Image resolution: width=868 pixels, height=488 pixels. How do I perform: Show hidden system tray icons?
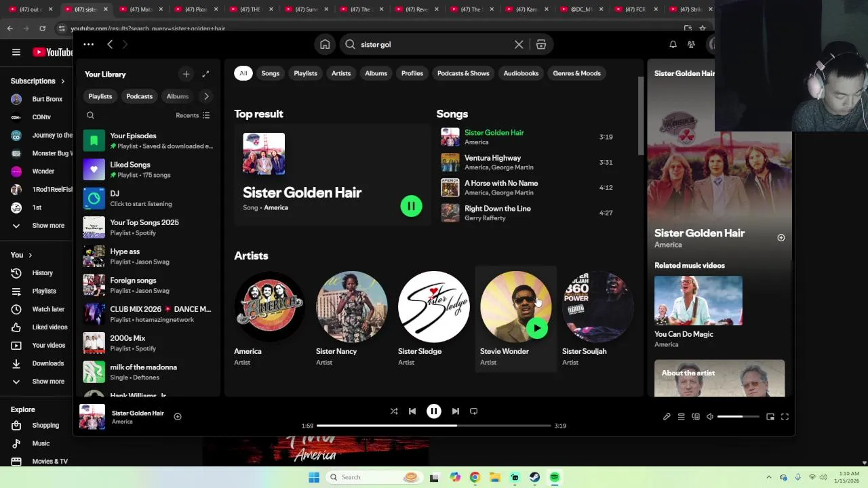click(768, 477)
